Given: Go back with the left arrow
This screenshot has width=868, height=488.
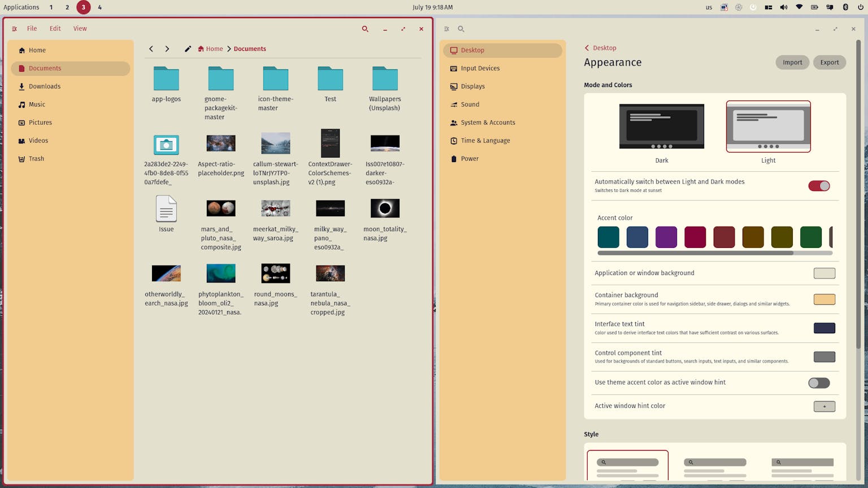Looking at the screenshot, I should click(151, 49).
